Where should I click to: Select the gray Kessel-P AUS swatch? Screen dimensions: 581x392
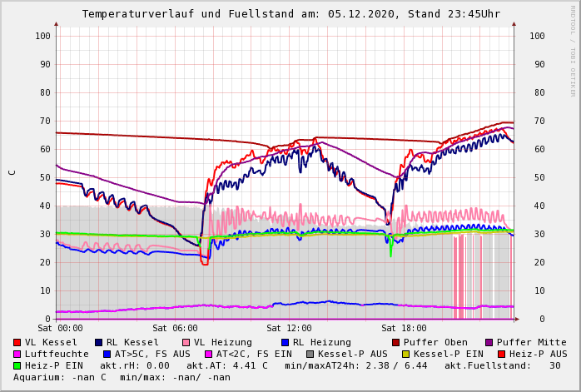[310, 354]
